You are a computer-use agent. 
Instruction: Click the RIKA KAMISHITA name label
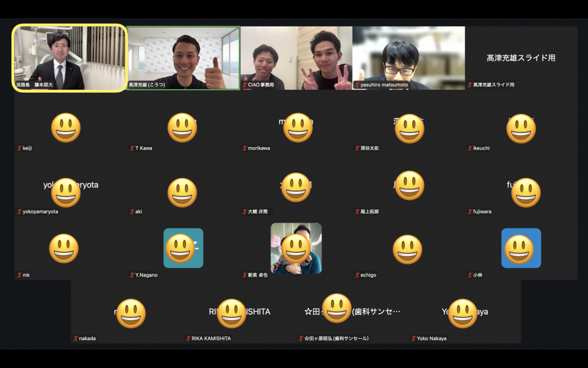211,339
